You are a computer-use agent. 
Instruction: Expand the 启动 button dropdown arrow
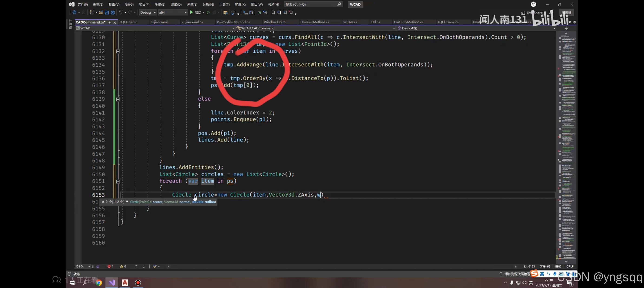point(204,12)
